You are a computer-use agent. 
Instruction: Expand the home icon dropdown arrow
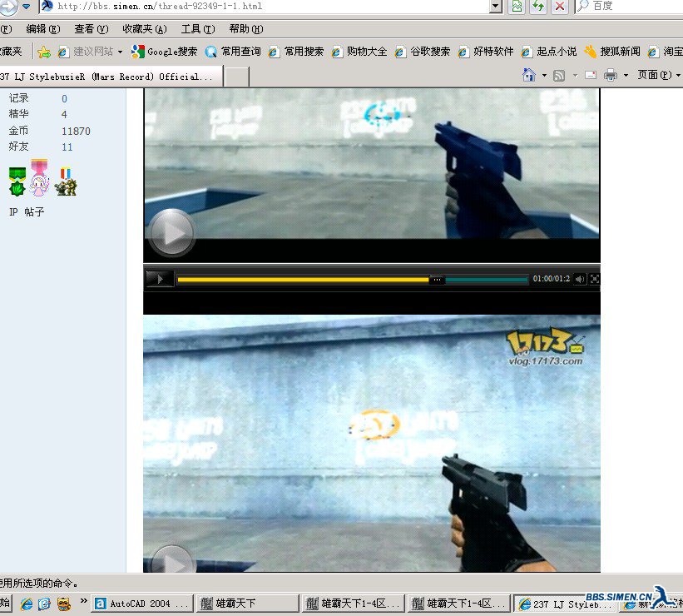coord(544,76)
